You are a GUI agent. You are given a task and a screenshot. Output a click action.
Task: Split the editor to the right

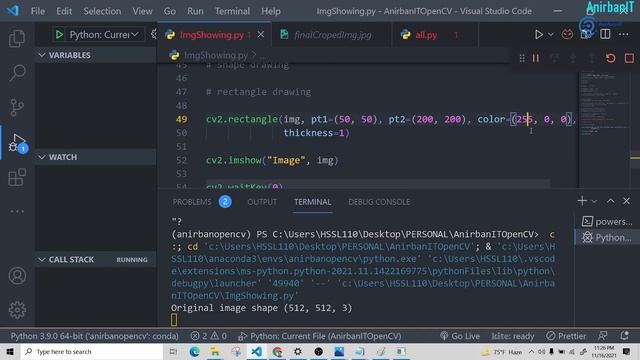(605, 35)
